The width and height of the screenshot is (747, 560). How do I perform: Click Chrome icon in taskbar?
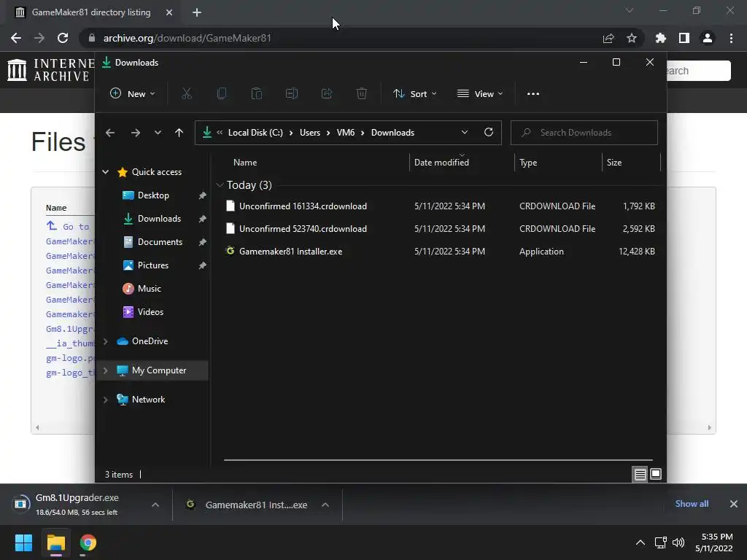[x=88, y=542]
